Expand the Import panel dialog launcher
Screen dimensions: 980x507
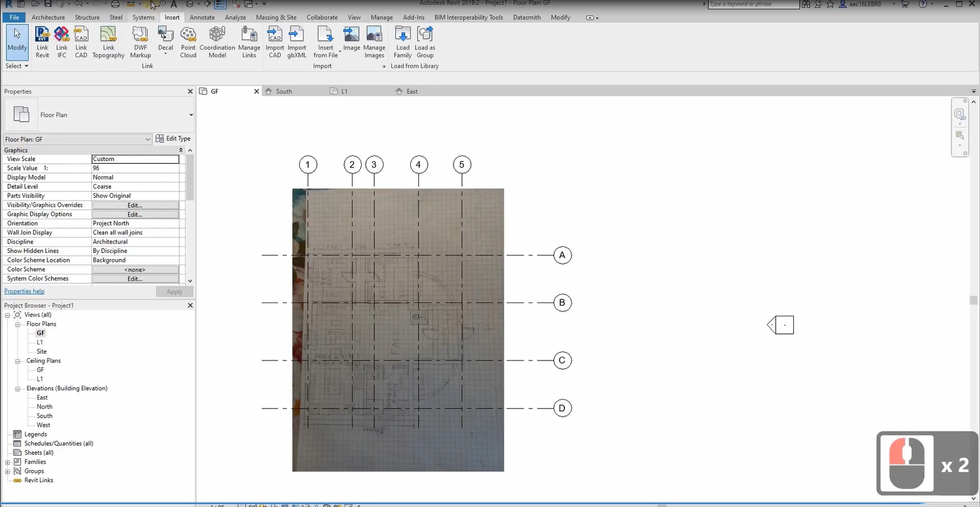point(384,66)
